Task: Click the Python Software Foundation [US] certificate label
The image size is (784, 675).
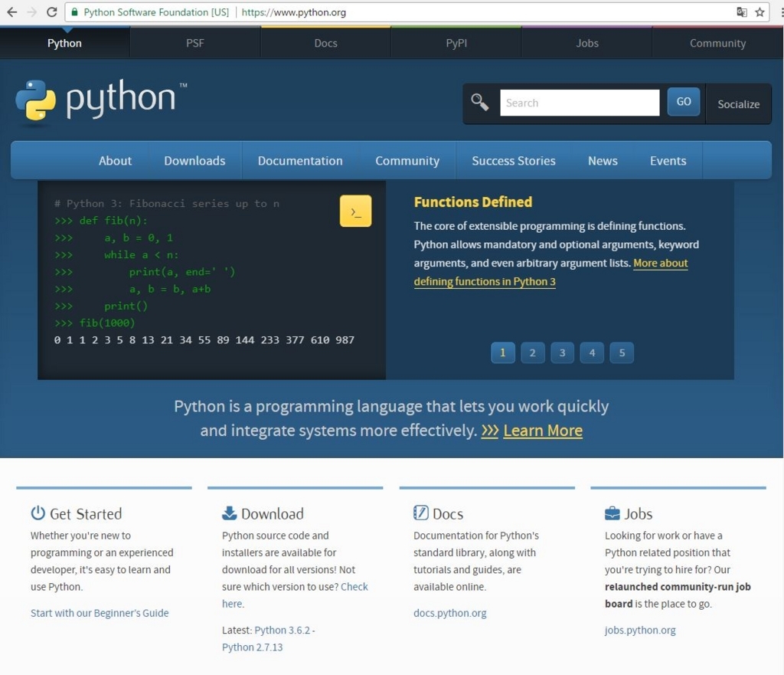Action: 156,12
